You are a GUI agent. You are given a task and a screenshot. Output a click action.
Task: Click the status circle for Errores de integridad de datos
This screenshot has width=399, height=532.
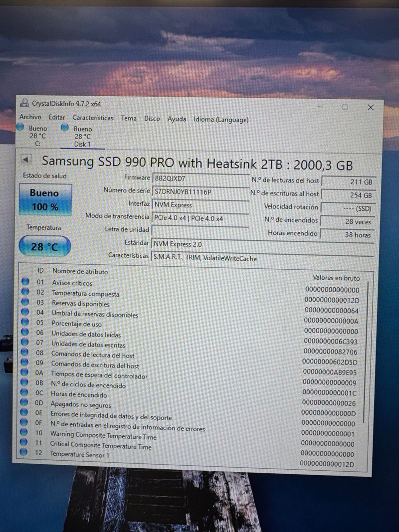24,412
